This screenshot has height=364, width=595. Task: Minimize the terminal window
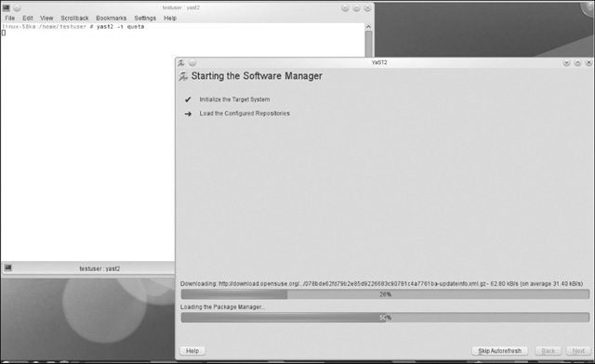point(345,7)
